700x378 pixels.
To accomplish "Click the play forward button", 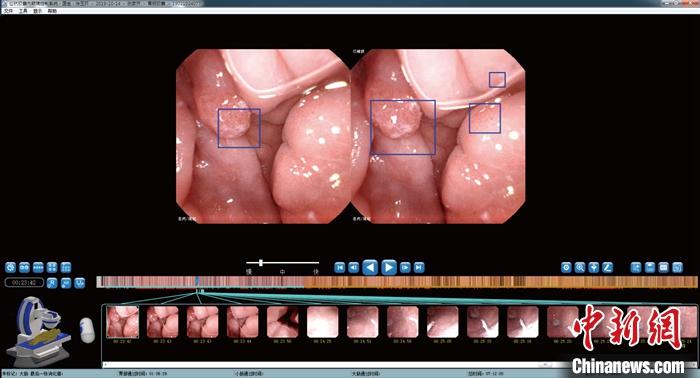I will (x=388, y=267).
